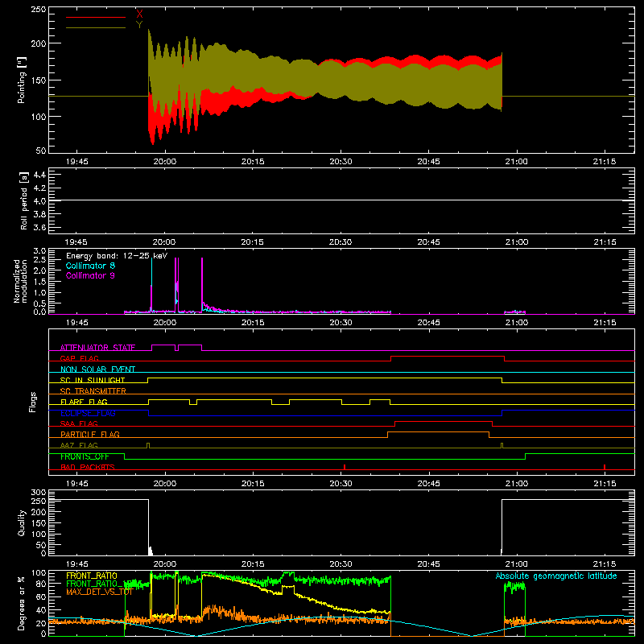Click the Flags axis title
The width and height of the screenshot is (644, 644).
[x=33, y=402]
